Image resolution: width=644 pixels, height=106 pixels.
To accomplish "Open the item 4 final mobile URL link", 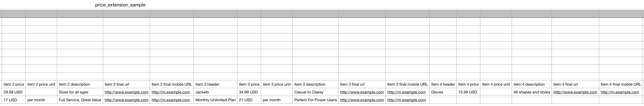I will pyautogui.click(x=620, y=92).
